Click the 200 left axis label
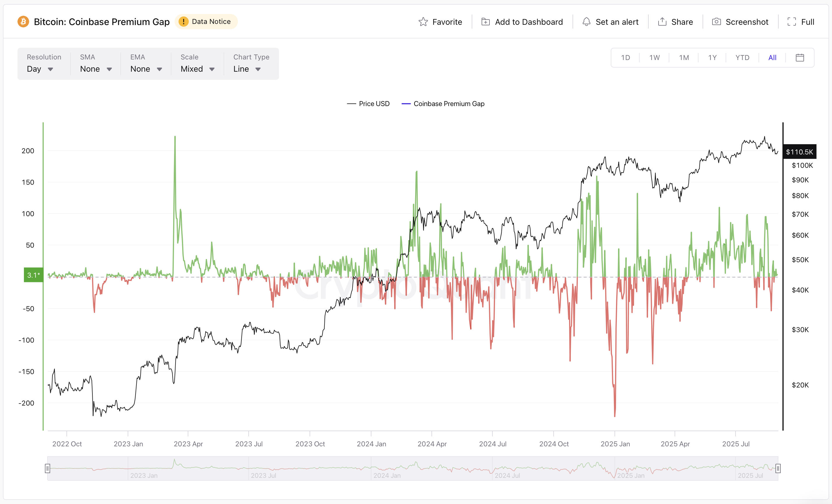Image resolution: width=832 pixels, height=504 pixels. coord(28,151)
